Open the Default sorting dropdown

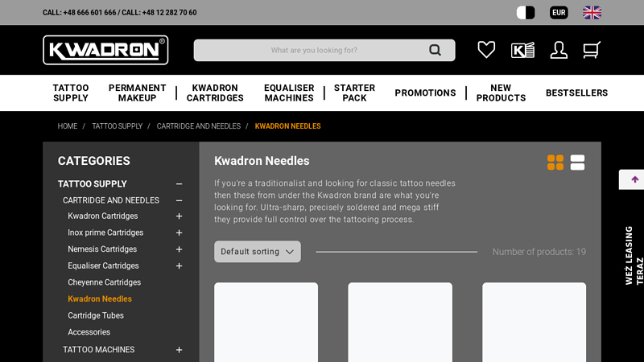(x=258, y=252)
